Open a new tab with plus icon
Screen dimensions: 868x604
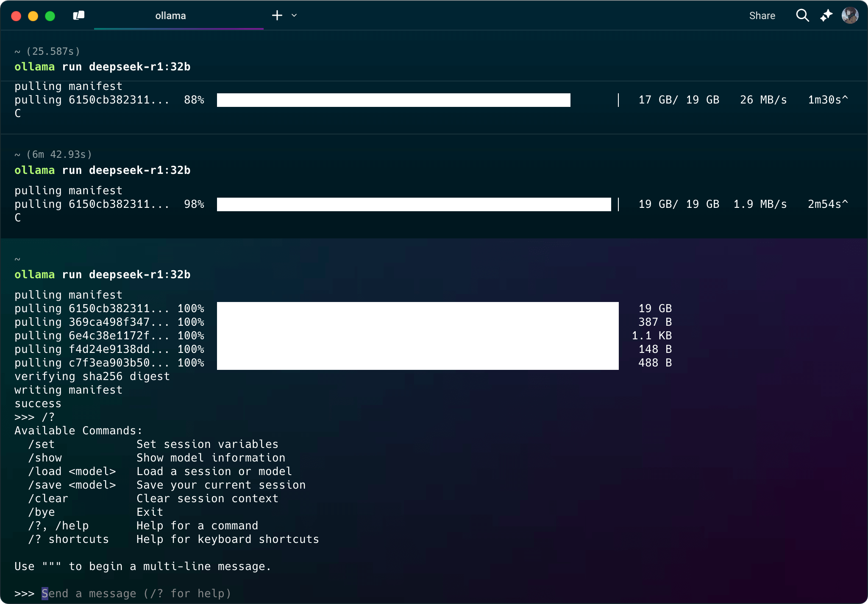click(x=277, y=16)
